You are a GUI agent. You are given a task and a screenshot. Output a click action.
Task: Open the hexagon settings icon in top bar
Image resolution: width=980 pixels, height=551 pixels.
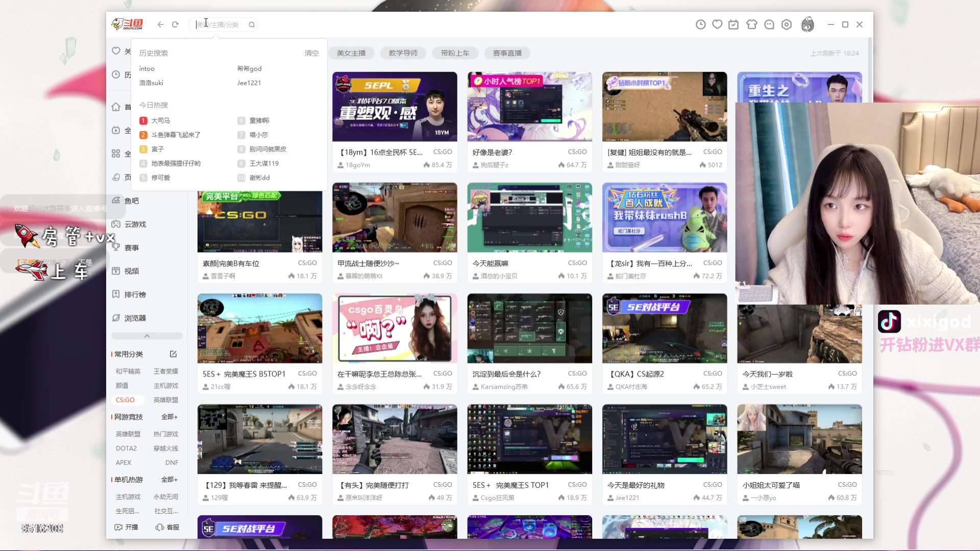point(787,24)
